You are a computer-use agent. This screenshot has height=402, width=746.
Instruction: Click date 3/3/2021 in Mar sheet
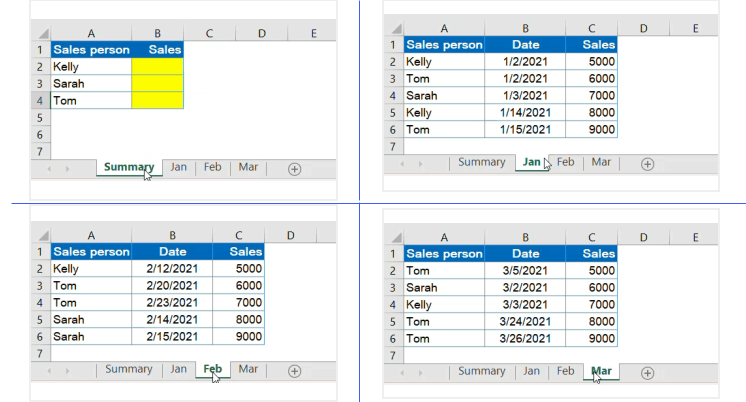click(x=525, y=304)
